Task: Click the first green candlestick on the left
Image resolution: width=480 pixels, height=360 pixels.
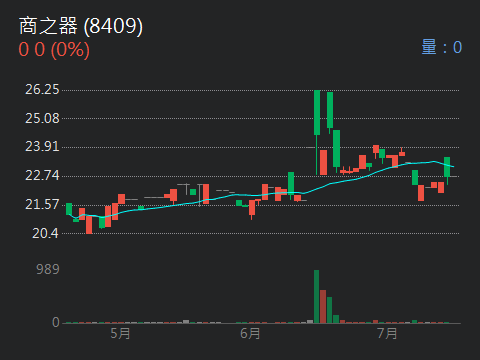Action: click(69, 209)
